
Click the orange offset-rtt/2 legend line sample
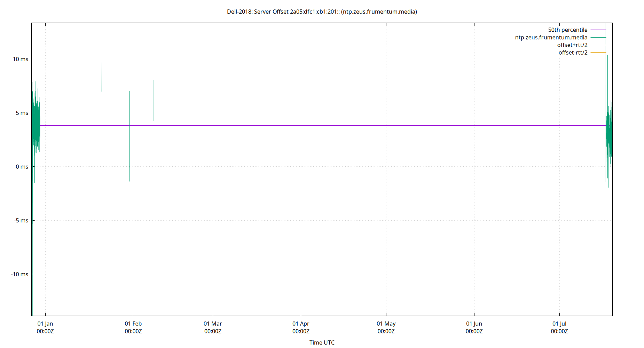point(598,52)
